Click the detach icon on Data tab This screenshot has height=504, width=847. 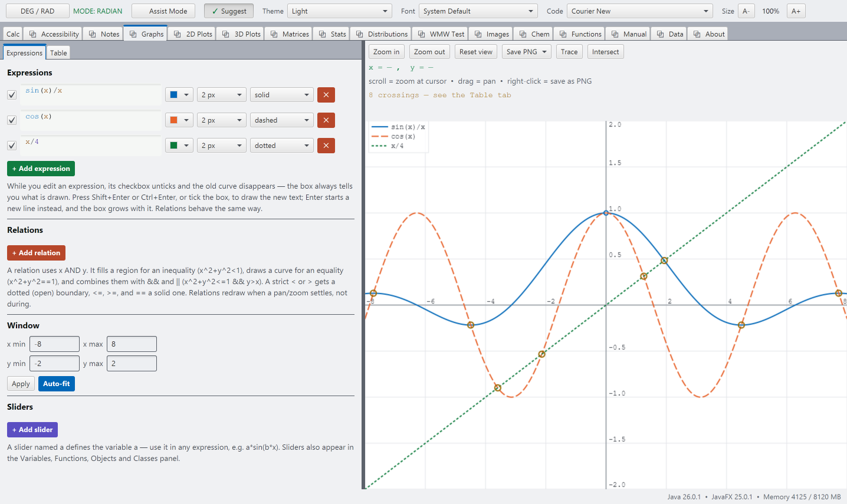[661, 34]
